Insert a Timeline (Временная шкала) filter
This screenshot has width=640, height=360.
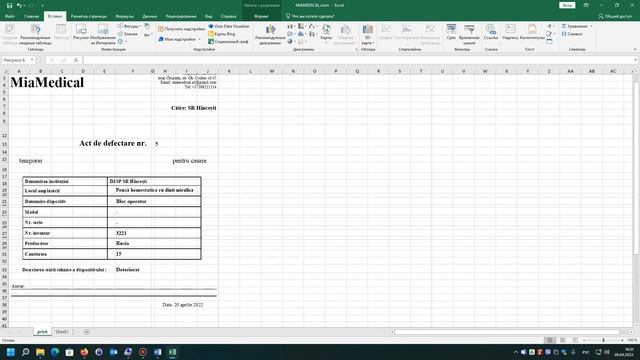click(469, 34)
